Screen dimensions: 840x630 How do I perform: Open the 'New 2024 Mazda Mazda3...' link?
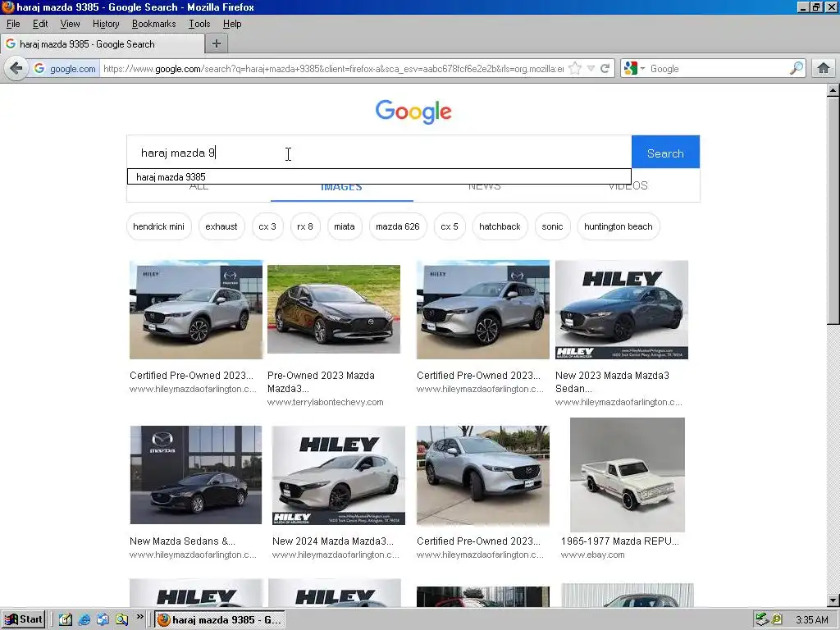click(x=333, y=541)
